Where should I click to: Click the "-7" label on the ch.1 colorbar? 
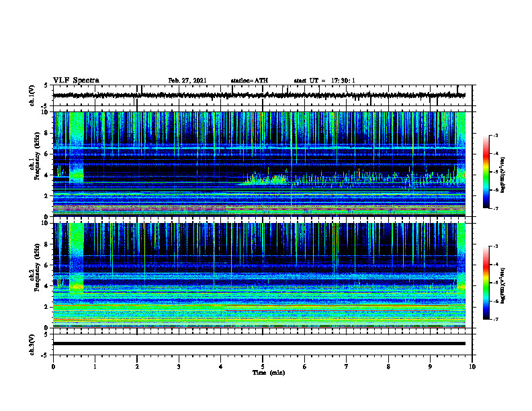(495, 208)
